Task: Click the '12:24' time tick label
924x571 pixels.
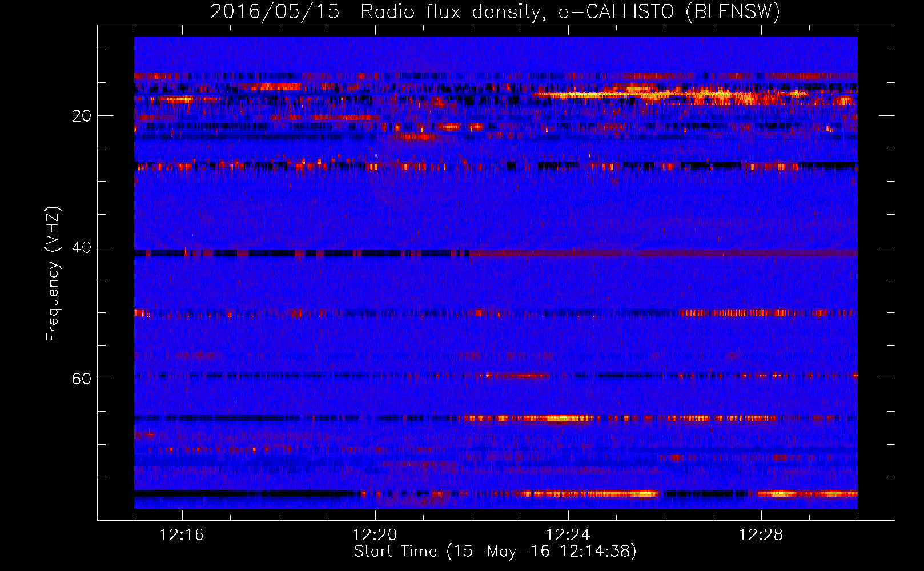Action: click(568, 535)
